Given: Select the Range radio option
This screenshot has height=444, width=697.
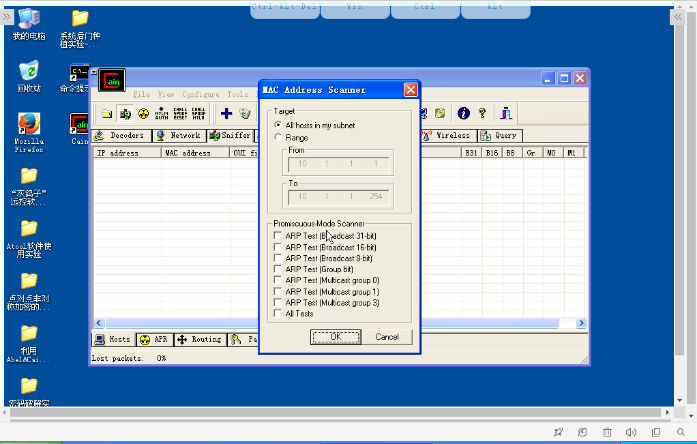Looking at the screenshot, I should click(278, 137).
